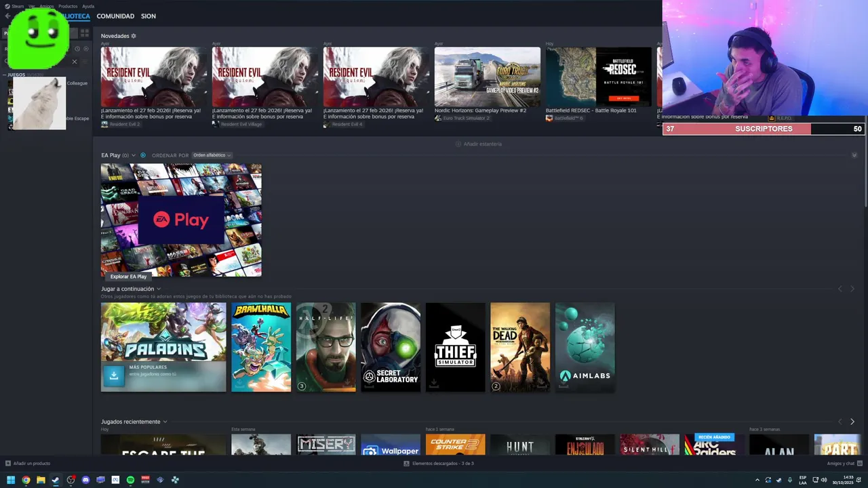Show hidden system tray icons
The height and width of the screenshot is (488, 868).
pyautogui.click(x=757, y=480)
